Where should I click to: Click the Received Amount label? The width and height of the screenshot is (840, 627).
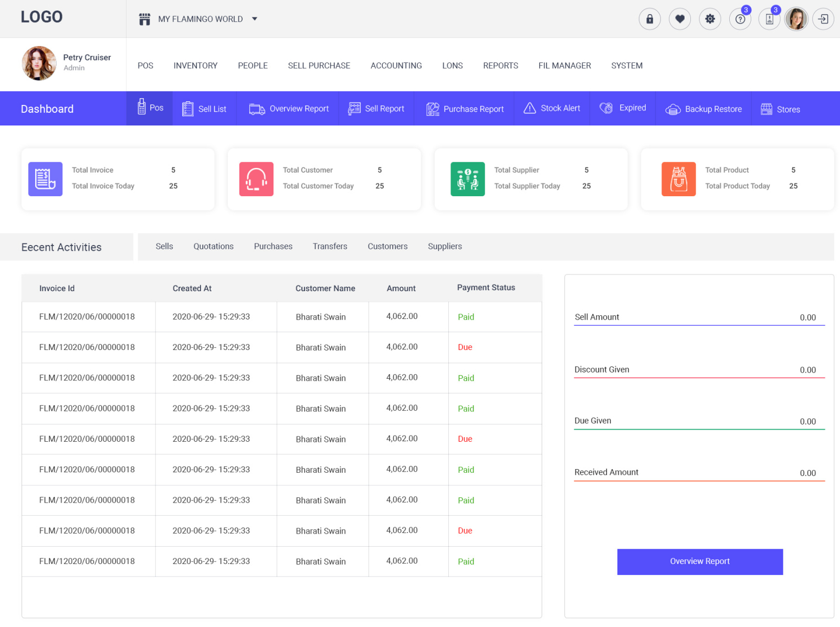point(606,472)
